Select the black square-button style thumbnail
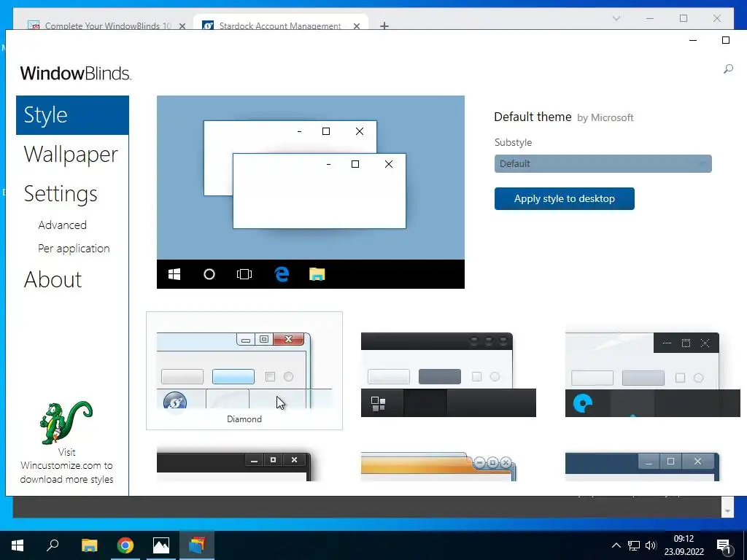Image resolution: width=747 pixels, height=560 pixels. [x=233, y=467]
